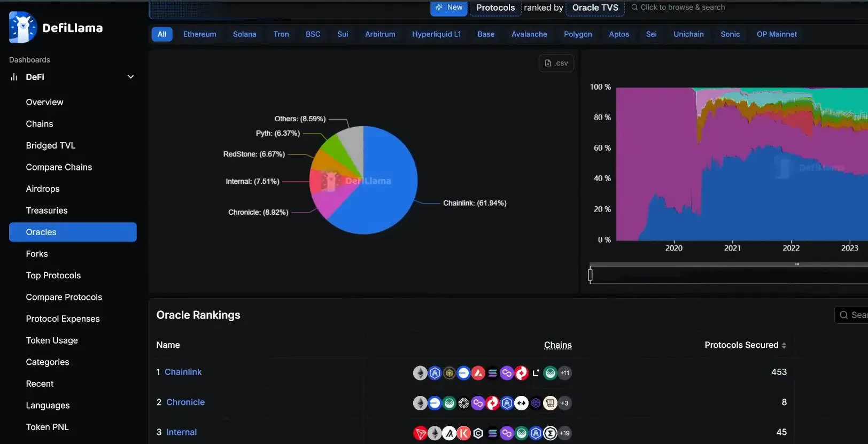Viewport: 868px width, 444px height.
Task: Click double-arrow chain icon in Chronicle row
Action: [x=521, y=403]
